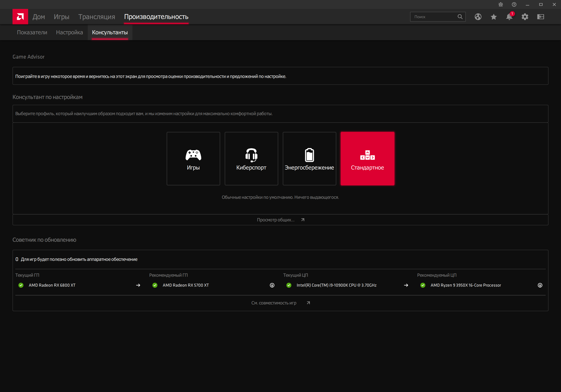Image resolution: width=561 pixels, height=392 pixels.
Task: Open favorites star icon
Action: [494, 17]
